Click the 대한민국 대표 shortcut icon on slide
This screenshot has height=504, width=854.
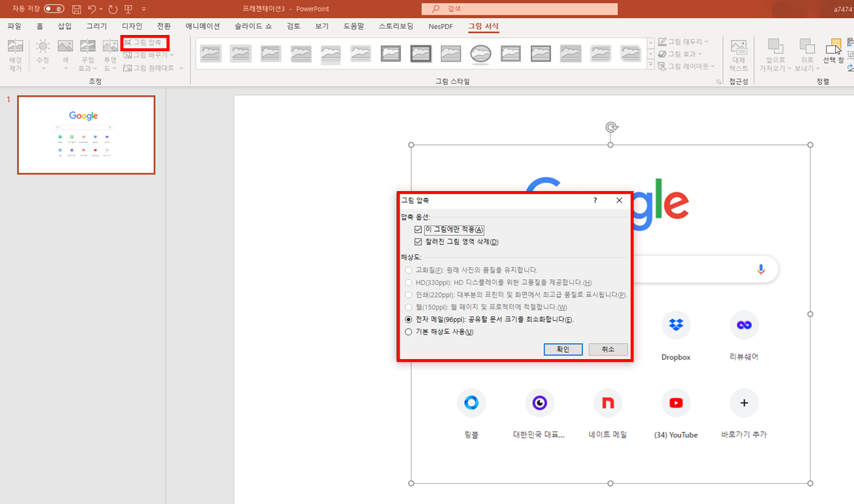coord(539,402)
